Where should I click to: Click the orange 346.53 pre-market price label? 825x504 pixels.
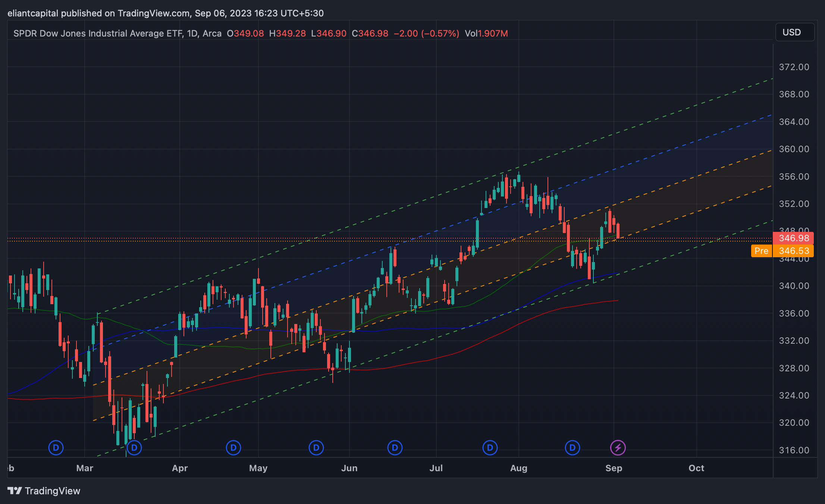(793, 251)
